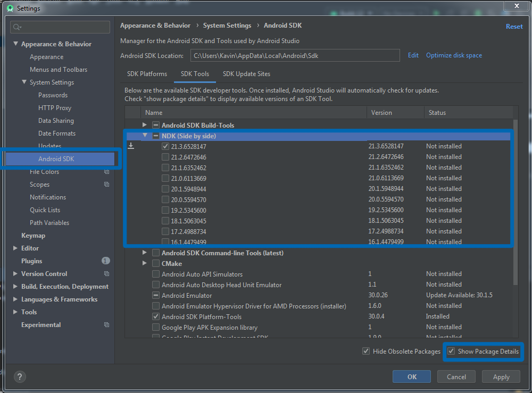Check NDK version 21.2.6472646
This screenshot has width=532, height=393.
point(165,157)
